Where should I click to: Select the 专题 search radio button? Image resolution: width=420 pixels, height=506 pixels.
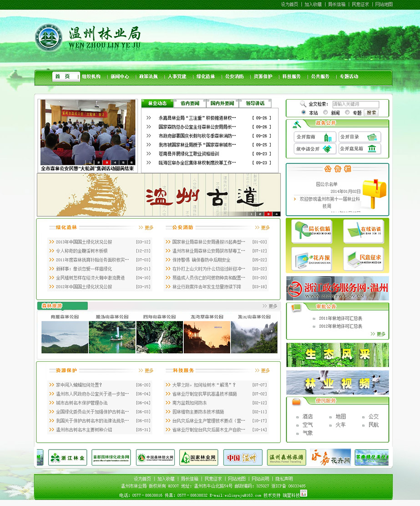(x=347, y=112)
